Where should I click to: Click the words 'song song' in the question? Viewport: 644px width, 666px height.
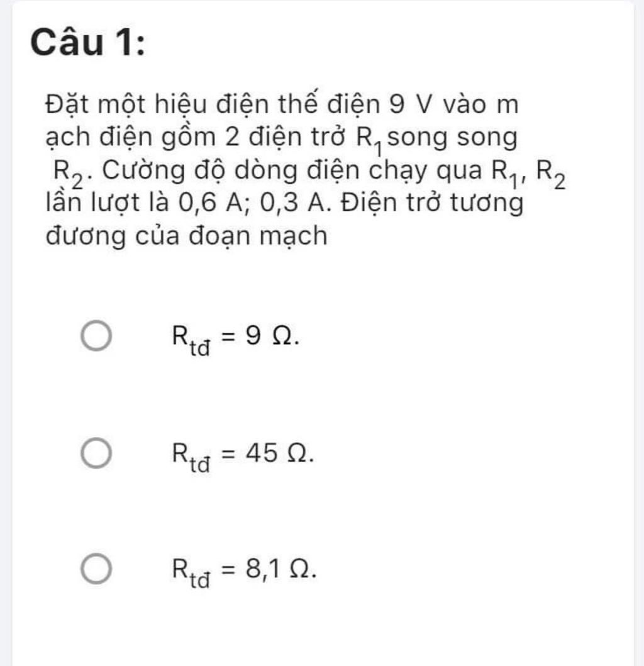click(x=452, y=138)
